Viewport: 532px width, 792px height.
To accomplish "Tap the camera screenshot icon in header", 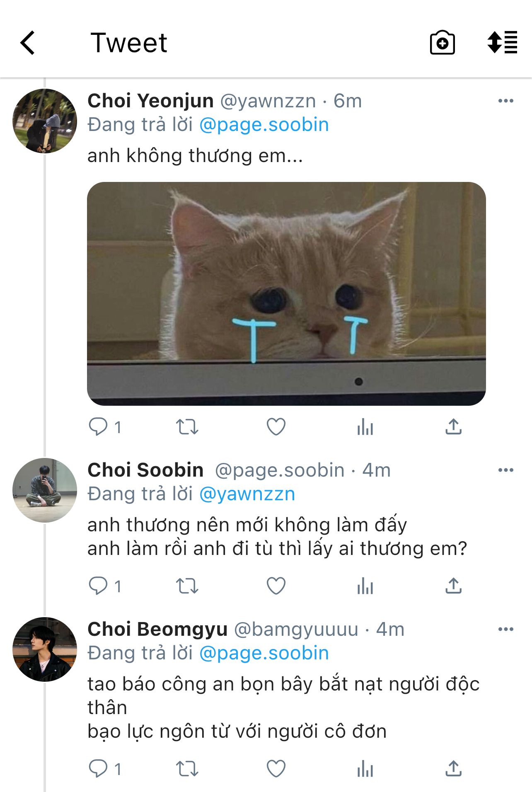I will click(442, 43).
